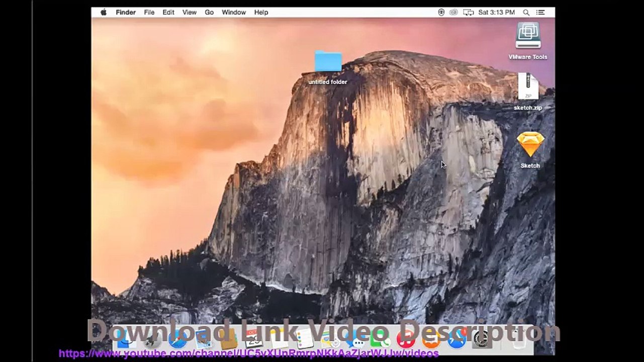Click the 'Sketch' label under diamond icon

[x=530, y=165]
